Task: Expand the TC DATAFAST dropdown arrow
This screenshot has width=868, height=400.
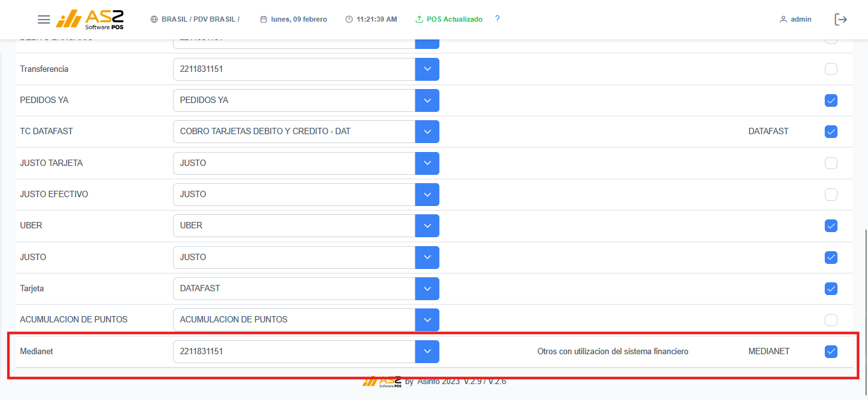Action: tap(427, 132)
